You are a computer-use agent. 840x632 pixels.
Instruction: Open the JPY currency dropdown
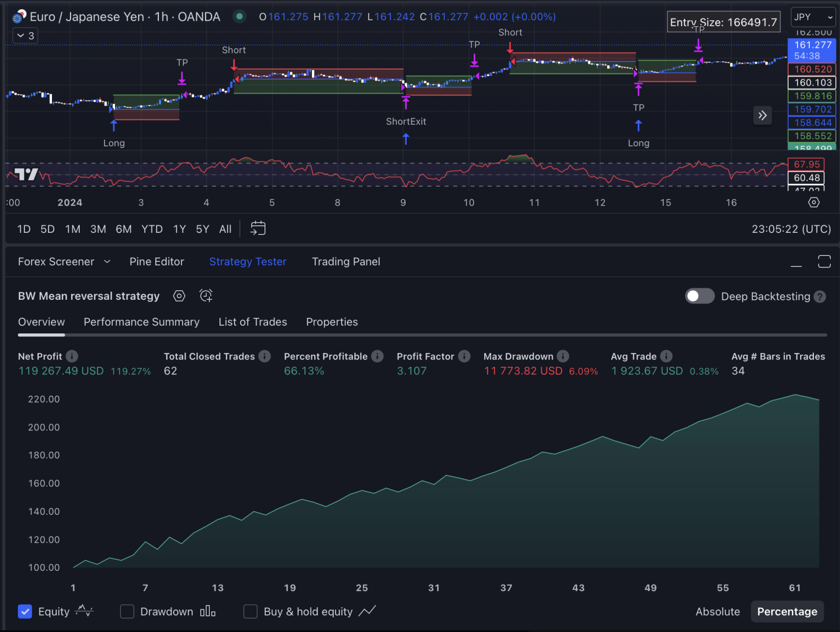coord(813,17)
